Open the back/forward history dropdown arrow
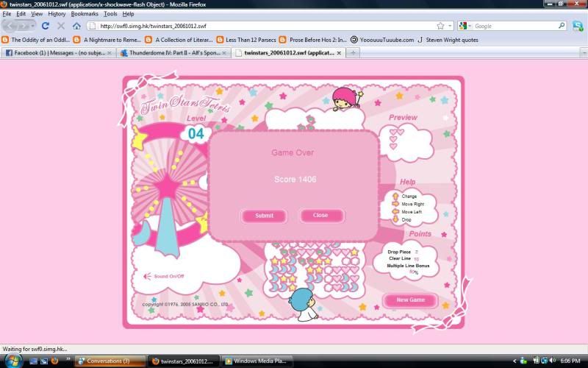The width and height of the screenshot is (588, 368). 32,26
